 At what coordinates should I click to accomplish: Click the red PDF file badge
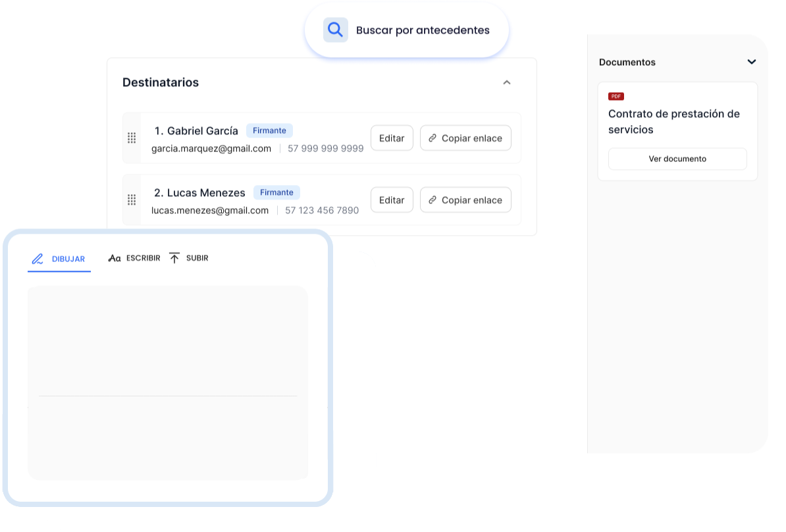coord(616,96)
